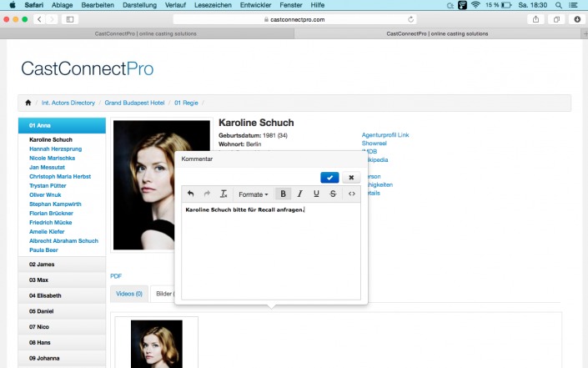Screen dimensions: 588x368
Task: Clear formatting in the comment editor
Action: 224,194
